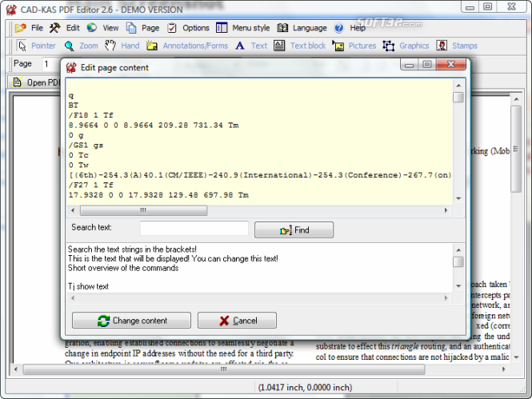Image resolution: width=532 pixels, height=399 pixels.
Task: Click the help text scroll up arrow
Action: click(x=458, y=249)
